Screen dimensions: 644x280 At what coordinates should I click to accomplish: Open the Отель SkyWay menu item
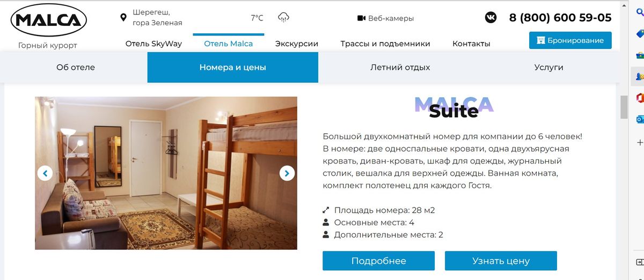click(153, 44)
